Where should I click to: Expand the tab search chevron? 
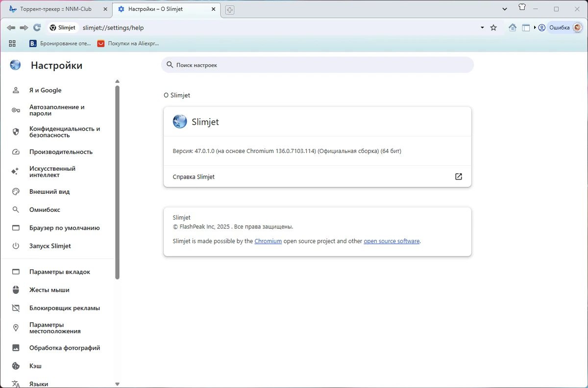505,9
